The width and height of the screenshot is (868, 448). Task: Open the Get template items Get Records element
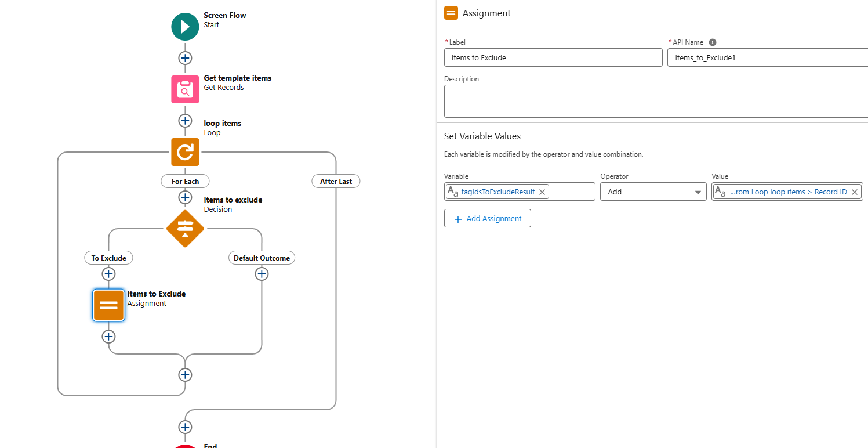click(x=185, y=89)
